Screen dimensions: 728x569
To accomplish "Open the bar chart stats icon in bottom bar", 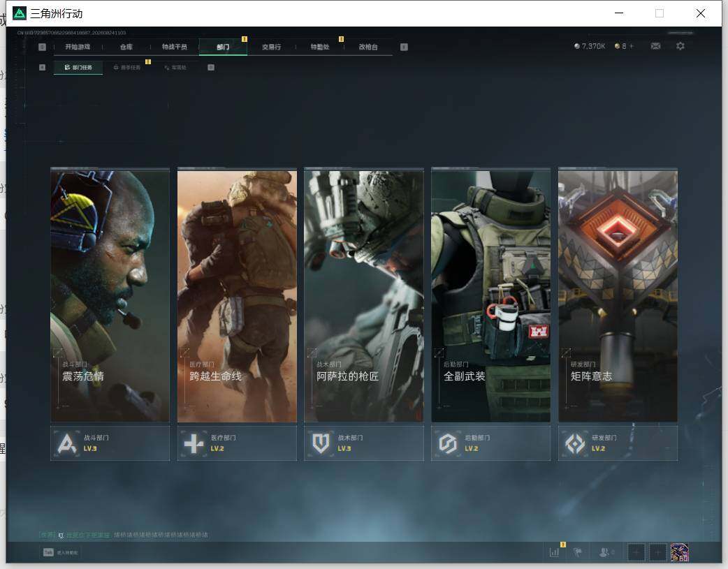I will (554, 552).
